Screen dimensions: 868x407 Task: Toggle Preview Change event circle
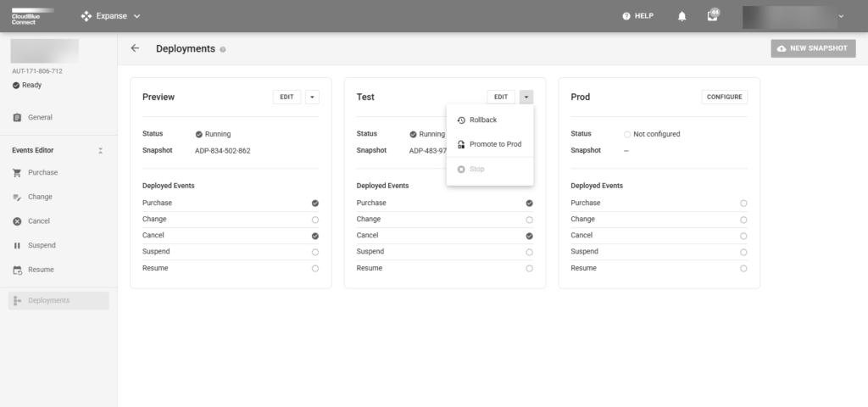[315, 220]
